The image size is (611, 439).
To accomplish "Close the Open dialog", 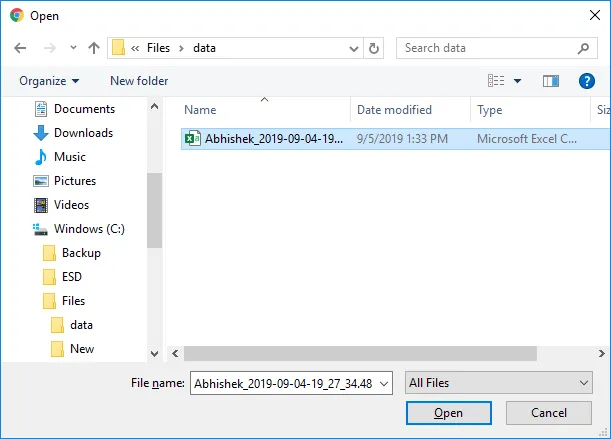I will [x=595, y=15].
